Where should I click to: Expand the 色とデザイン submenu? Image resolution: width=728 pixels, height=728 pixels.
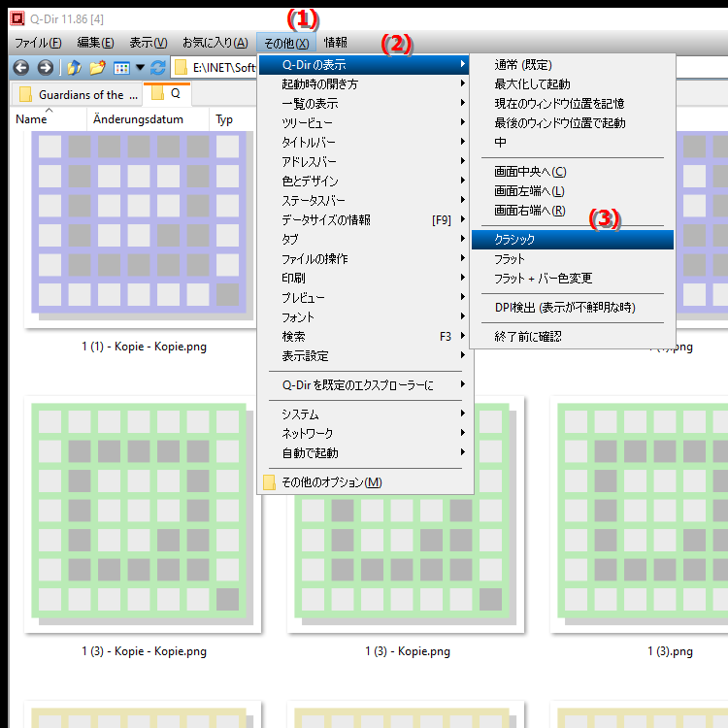364,182
